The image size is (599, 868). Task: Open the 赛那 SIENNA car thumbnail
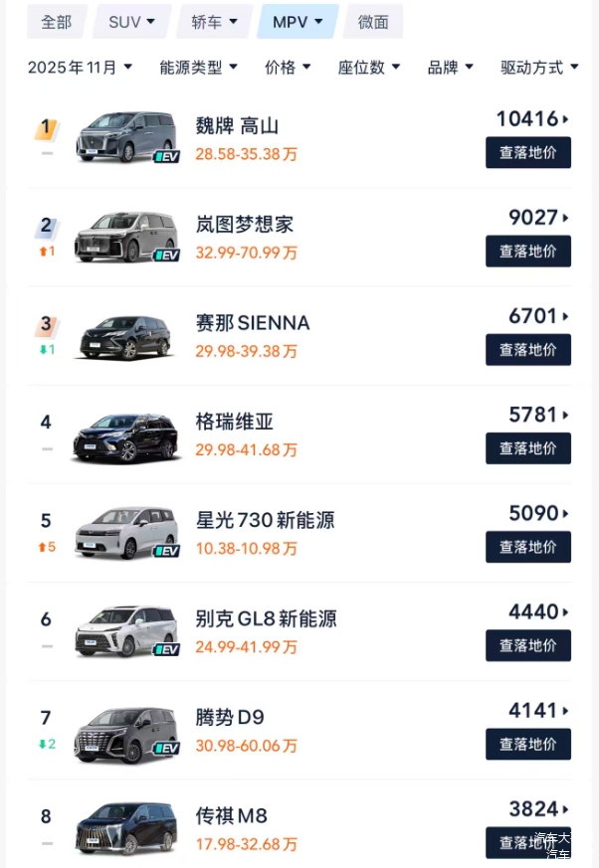[126, 337]
